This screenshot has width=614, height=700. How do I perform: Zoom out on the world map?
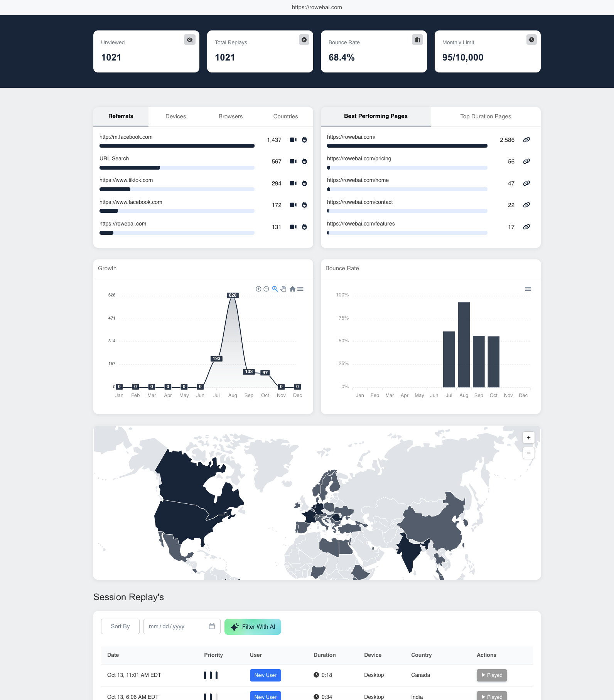[x=529, y=453]
